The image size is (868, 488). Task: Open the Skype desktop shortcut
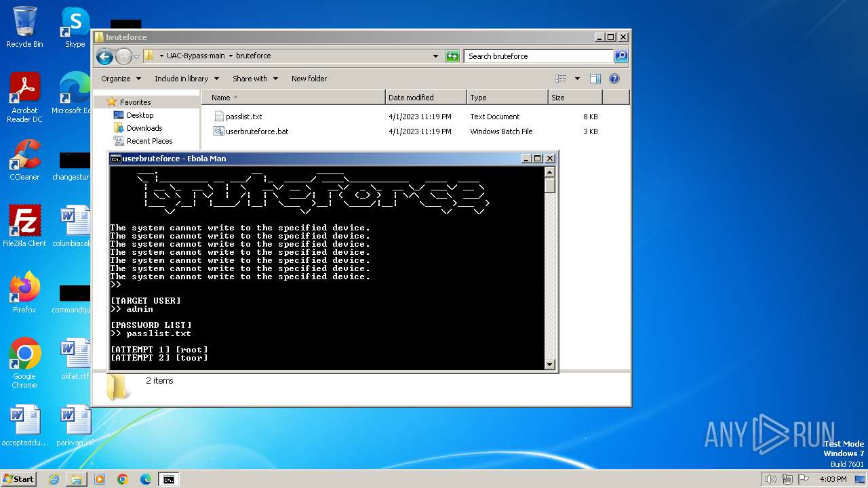pos(75,27)
